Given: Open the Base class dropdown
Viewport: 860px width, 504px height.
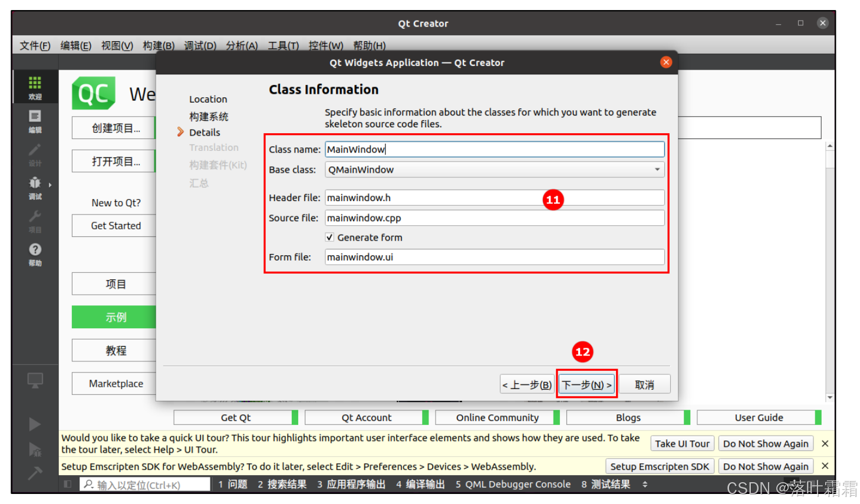Looking at the screenshot, I should [x=495, y=170].
